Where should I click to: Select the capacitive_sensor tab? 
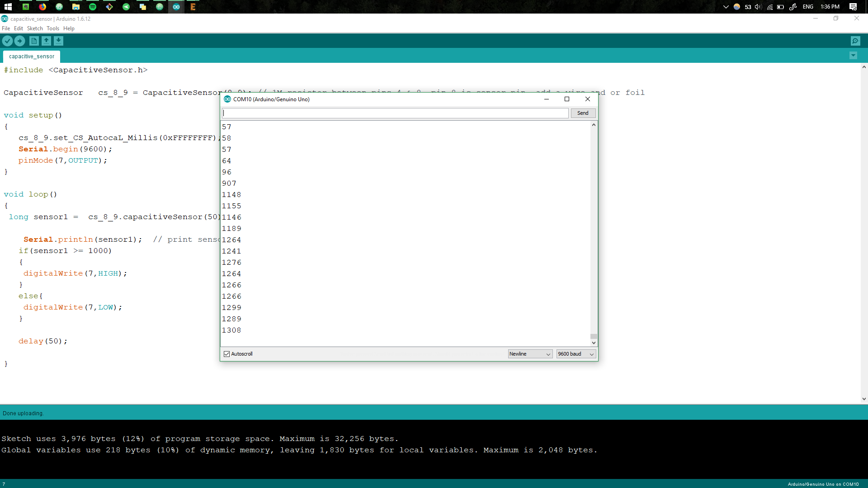click(32, 56)
